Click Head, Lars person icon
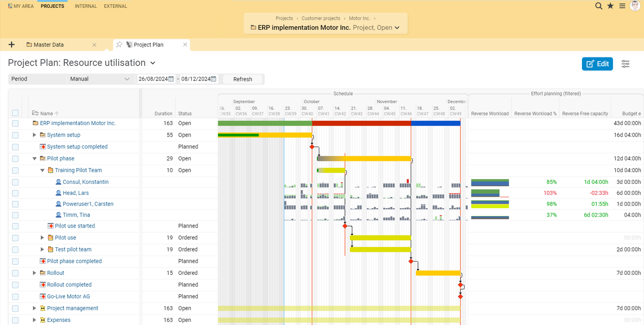This screenshot has height=325, width=644. [x=58, y=193]
